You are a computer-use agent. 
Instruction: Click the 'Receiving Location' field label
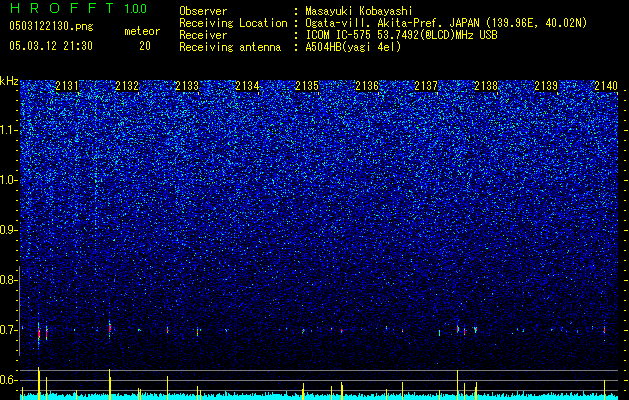pyautogui.click(x=233, y=23)
